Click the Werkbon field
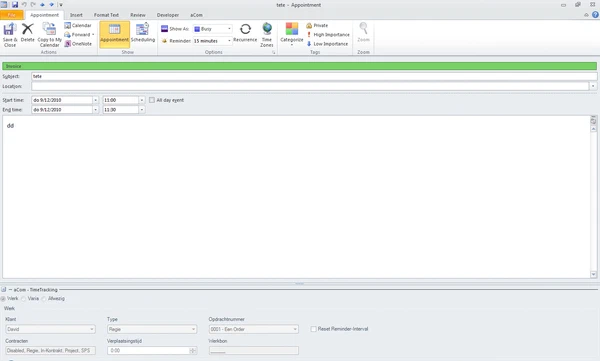The width and height of the screenshot is (600, 361). tap(254, 351)
